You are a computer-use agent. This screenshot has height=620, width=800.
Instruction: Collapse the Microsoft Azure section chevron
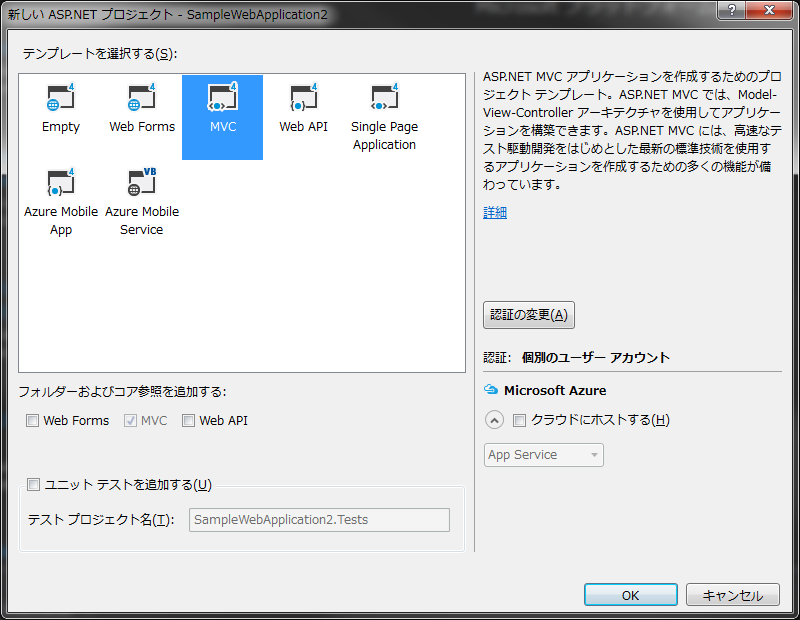pyautogui.click(x=494, y=420)
